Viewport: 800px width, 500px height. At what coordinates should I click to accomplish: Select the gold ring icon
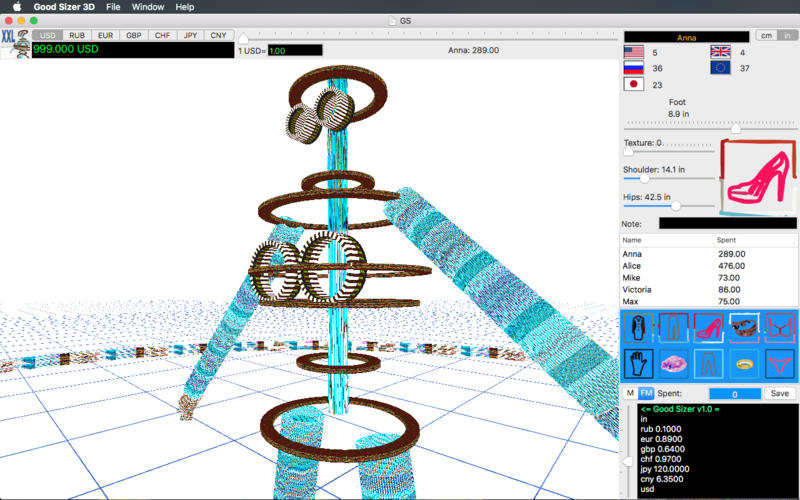[744, 364]
